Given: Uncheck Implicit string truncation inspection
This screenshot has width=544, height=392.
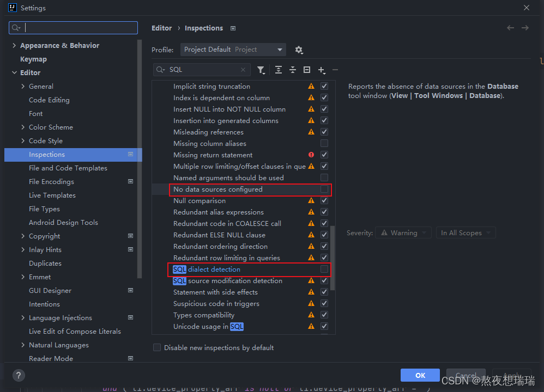Looking at the screenshot, I should point(324,86).
